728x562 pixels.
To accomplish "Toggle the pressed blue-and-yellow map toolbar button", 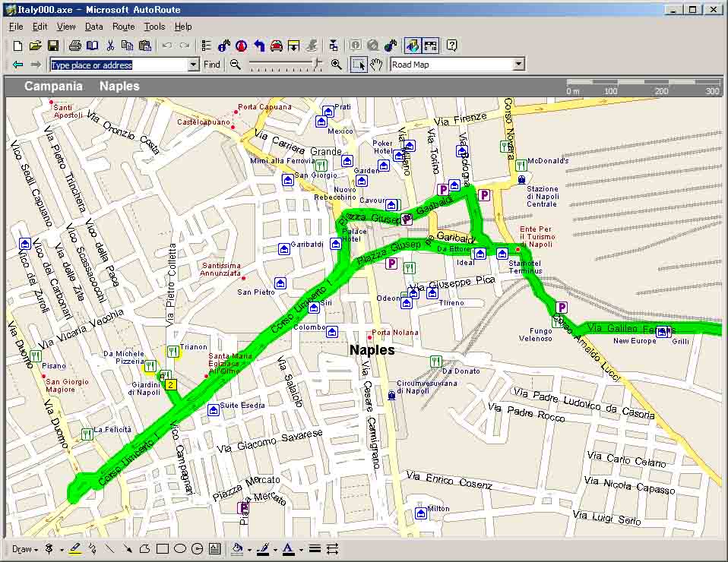I will click(413, 46).
